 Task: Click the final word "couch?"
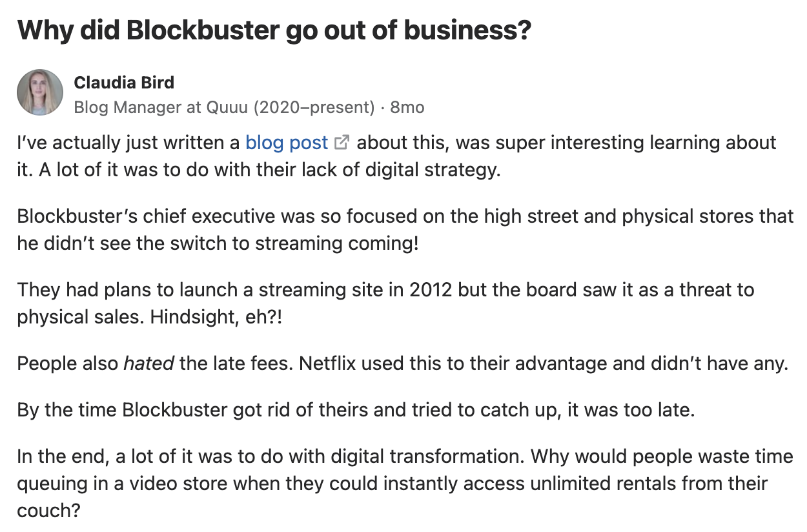click(x=48, y=511)
